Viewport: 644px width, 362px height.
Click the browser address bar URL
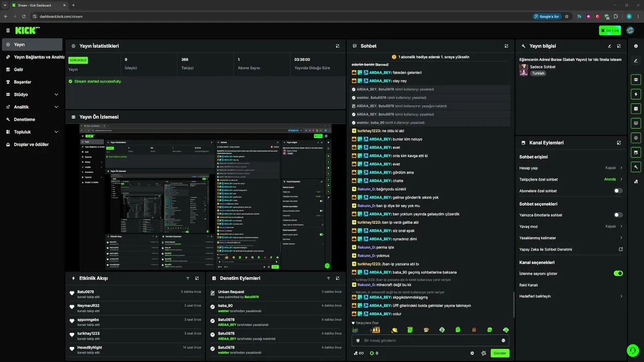[x=61, y=17]
